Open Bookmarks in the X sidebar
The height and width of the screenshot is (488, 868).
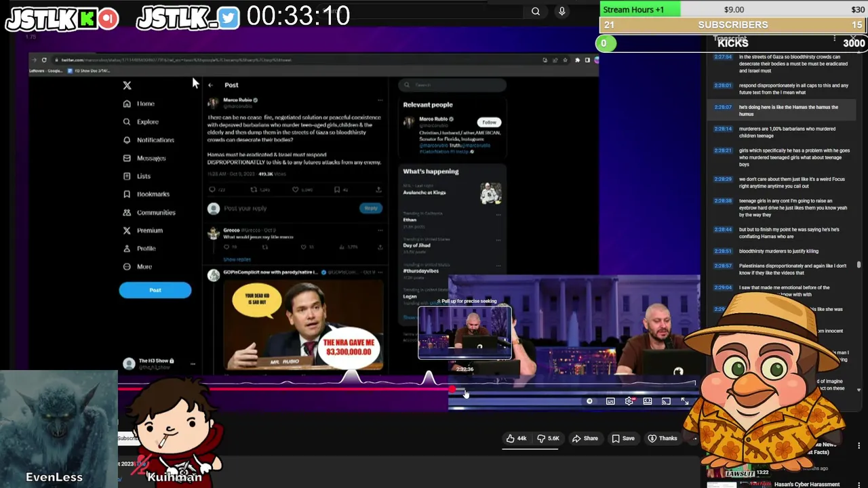click(146, 194)
